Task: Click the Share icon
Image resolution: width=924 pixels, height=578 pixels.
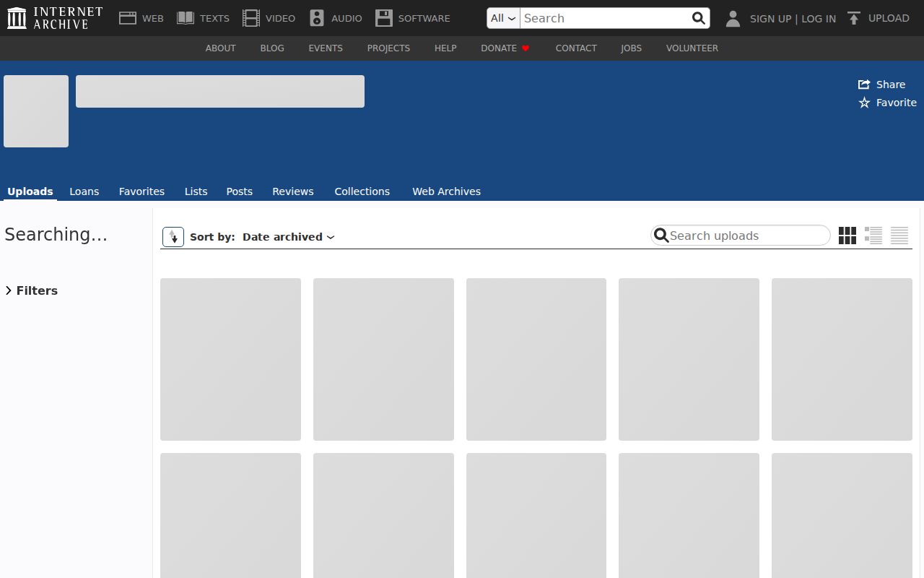Action: (x=864, y=85)
